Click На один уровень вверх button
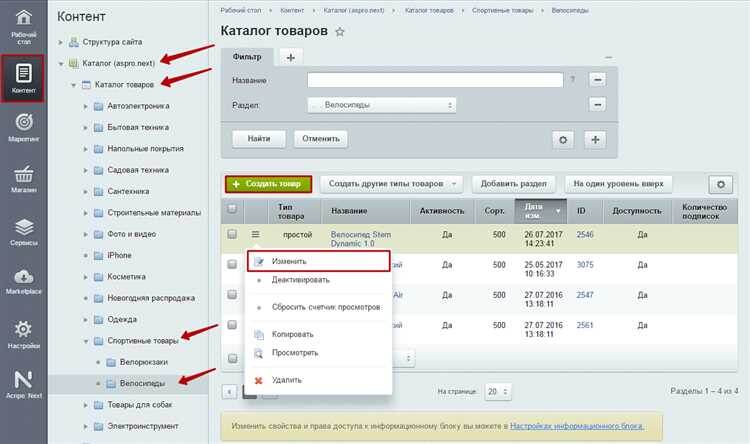 click(x=618, y=184)
